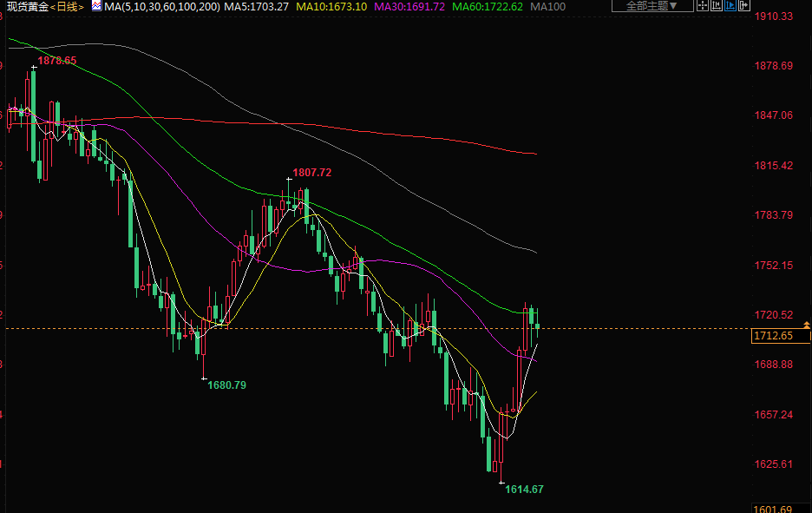Click the 1878.65 high price marker
The image size is (812, 513).
(57, 61)
